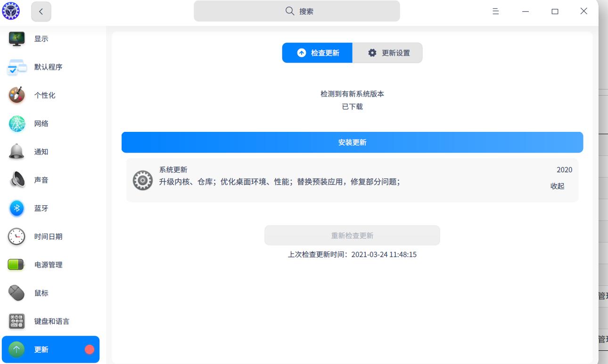Click the 上次检查更新时间 timestamp

click(352, 255)
